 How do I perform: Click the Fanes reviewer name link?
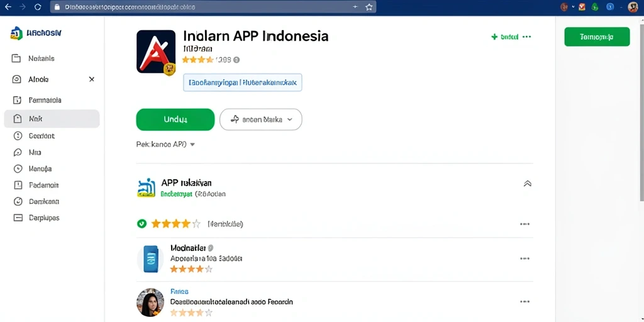179,292
